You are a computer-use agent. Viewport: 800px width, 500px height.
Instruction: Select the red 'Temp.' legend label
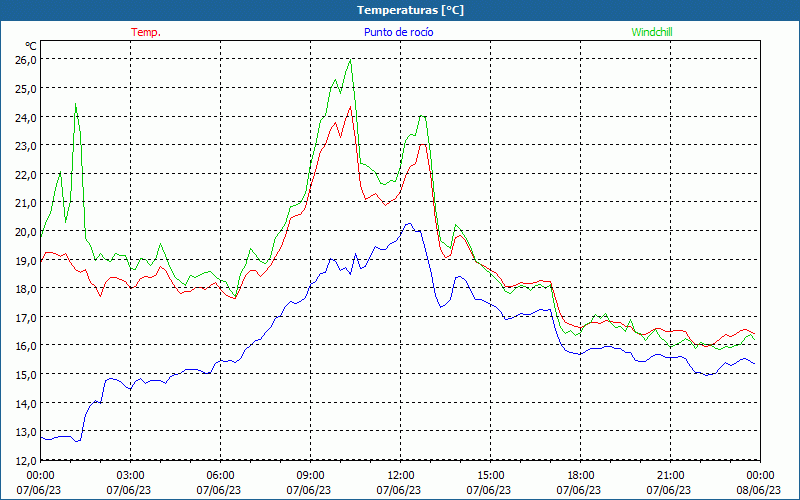(x=146, y=32)
